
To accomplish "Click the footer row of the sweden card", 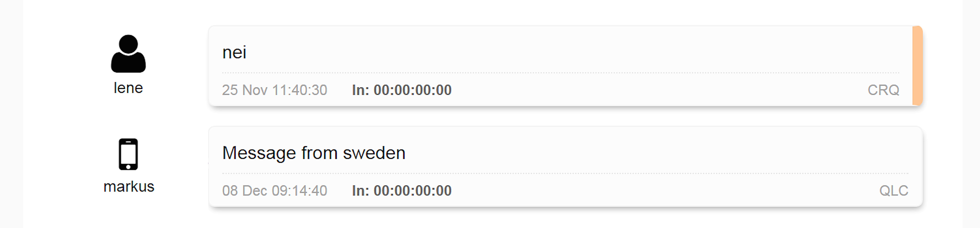I will coord(565,191).
